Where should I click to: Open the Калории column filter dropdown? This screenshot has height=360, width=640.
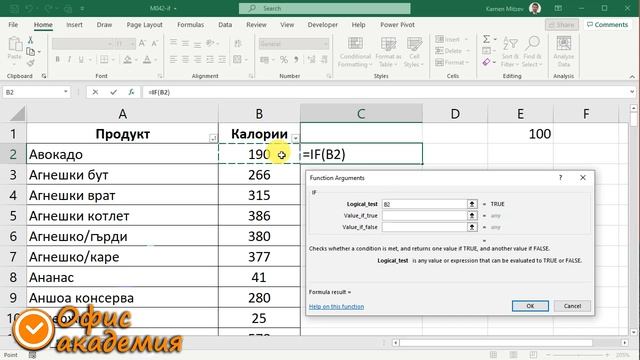coord(295,138)
